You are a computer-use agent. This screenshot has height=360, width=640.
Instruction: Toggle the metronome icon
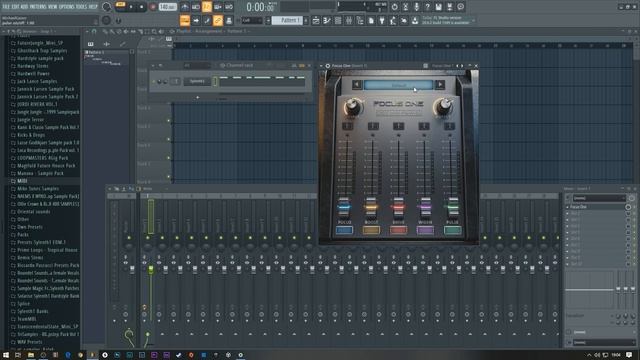tap(184, 7)
